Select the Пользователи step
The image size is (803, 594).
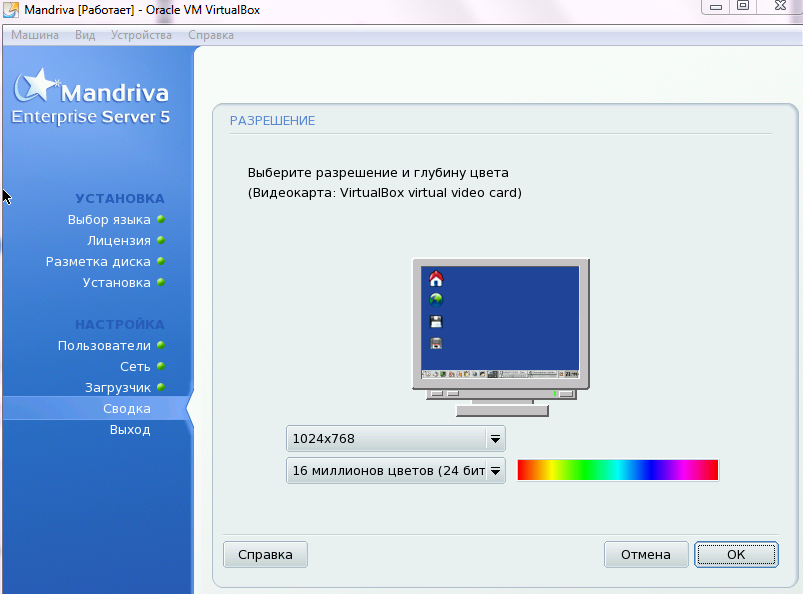tap(104, 346)
